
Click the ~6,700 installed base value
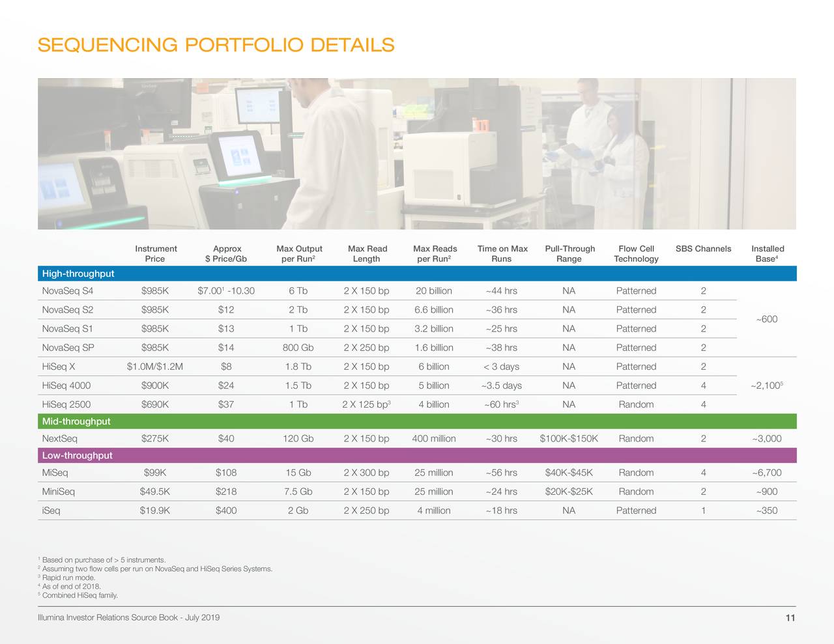pyautogui.click(x=766, y=473)
